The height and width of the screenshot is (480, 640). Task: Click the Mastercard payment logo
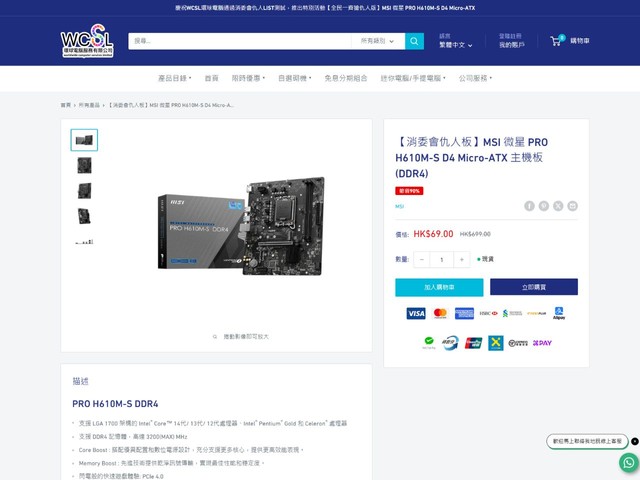tap(440, 313)
